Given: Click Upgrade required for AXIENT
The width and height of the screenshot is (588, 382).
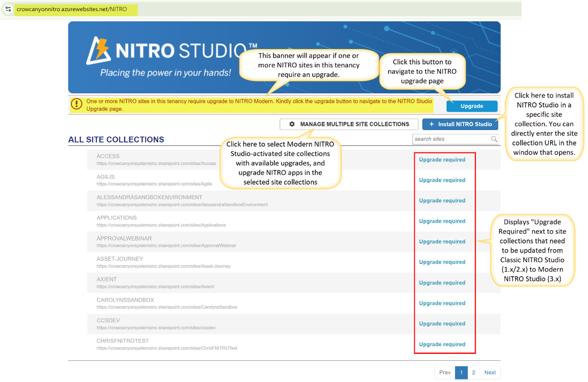Looking at the screenshot, I should point(442,283).
